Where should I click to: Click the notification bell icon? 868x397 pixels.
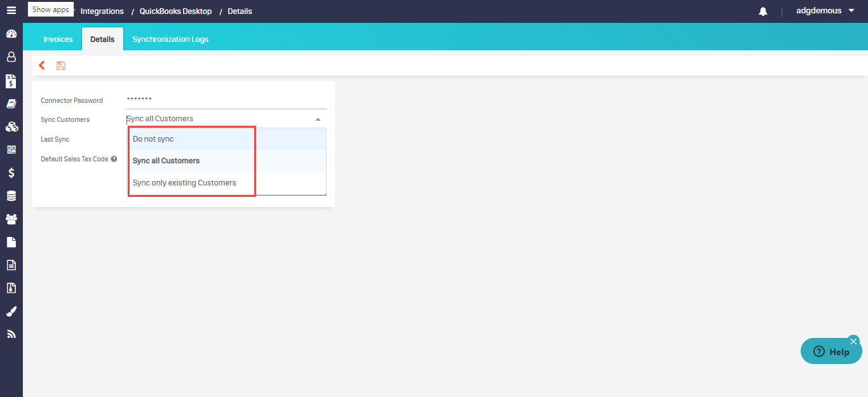pyautogui.click(x=763, y=11)
